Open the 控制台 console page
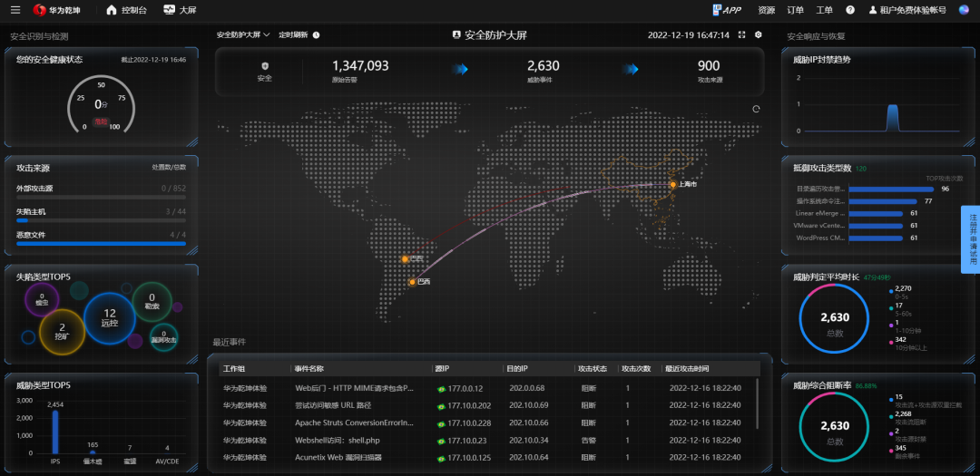Viewport: 980px width, 476px height. [125, 10]
